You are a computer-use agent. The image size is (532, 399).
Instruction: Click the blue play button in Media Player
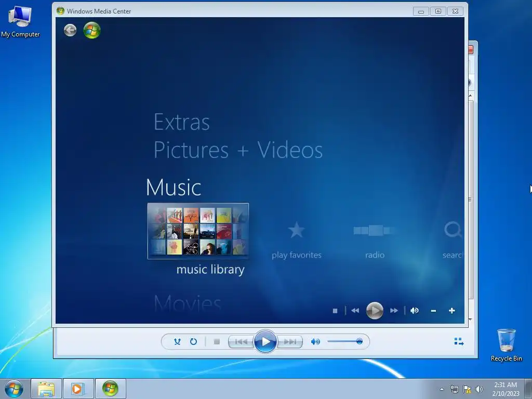(265, 341)
